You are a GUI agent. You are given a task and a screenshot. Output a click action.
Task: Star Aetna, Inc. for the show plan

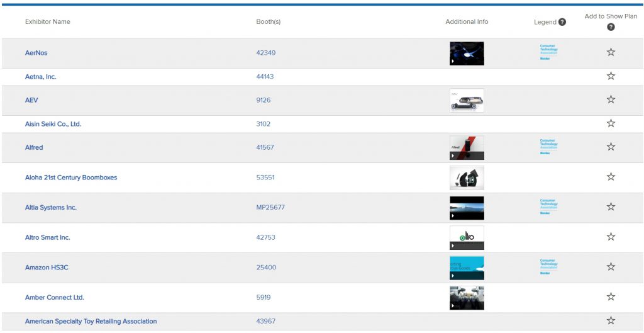click(611, 76)
